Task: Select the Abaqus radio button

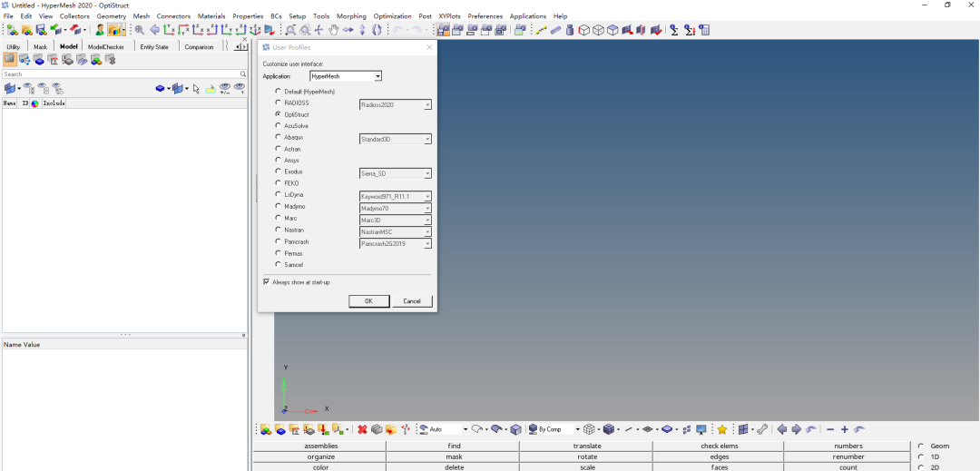Action: [278, 137]
